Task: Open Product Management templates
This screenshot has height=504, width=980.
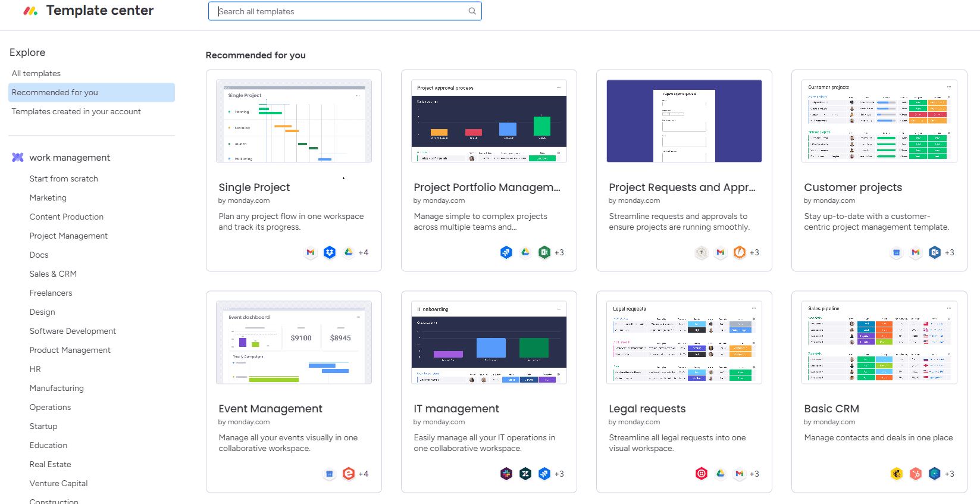Action: click(x=70, y=350)
